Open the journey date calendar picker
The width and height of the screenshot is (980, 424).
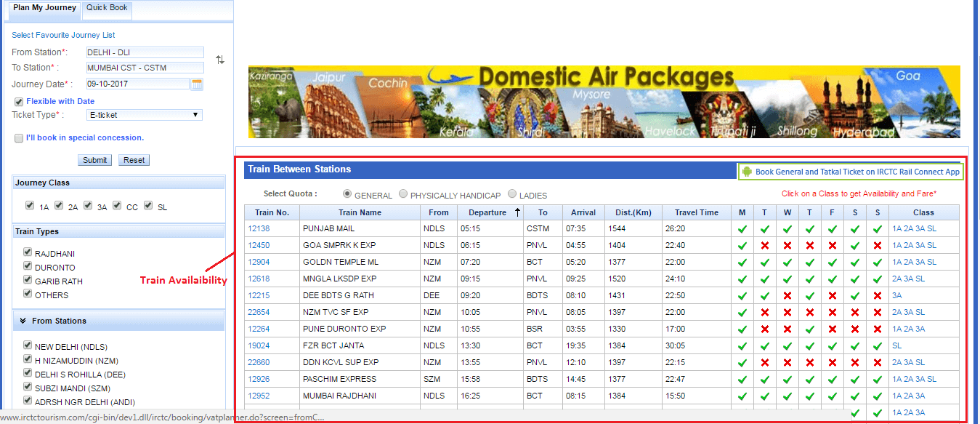tap(197, 84)
